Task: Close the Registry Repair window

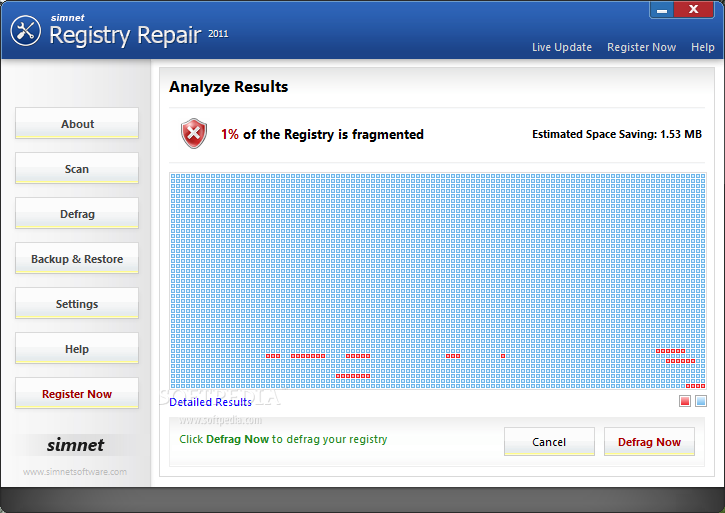Action: tap(694, 10)
